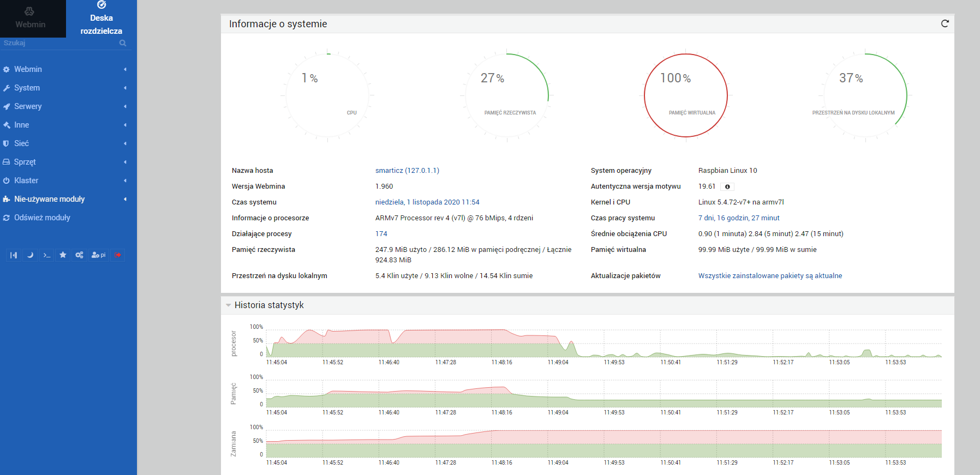Expand the Serwery menu category
Viewport: 980px width, 475px height.
click(x=28, y=106)
